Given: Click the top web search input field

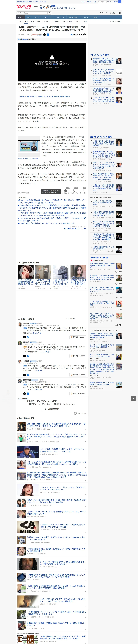Looking at the screenshot, I should pyautogui.click(x=102, y=2).
